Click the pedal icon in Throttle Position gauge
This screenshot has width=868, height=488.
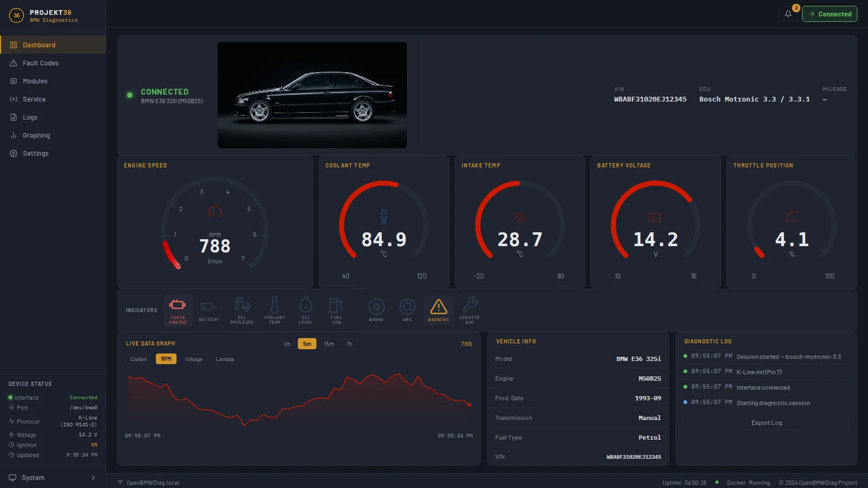(x=792, y=217)
